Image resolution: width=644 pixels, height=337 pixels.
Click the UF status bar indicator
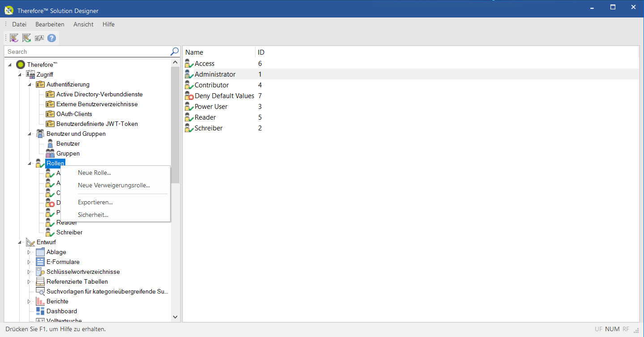coord(598,329)
